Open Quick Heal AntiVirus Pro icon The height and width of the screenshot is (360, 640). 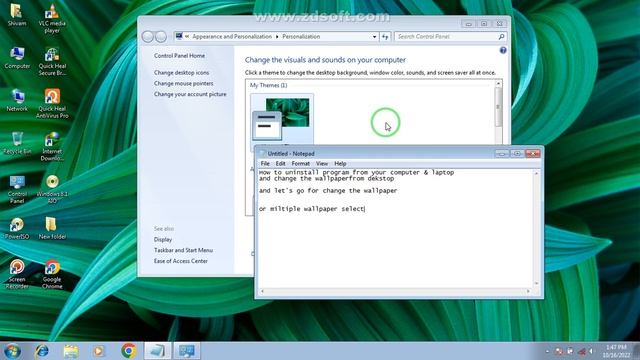coord(52,104)
